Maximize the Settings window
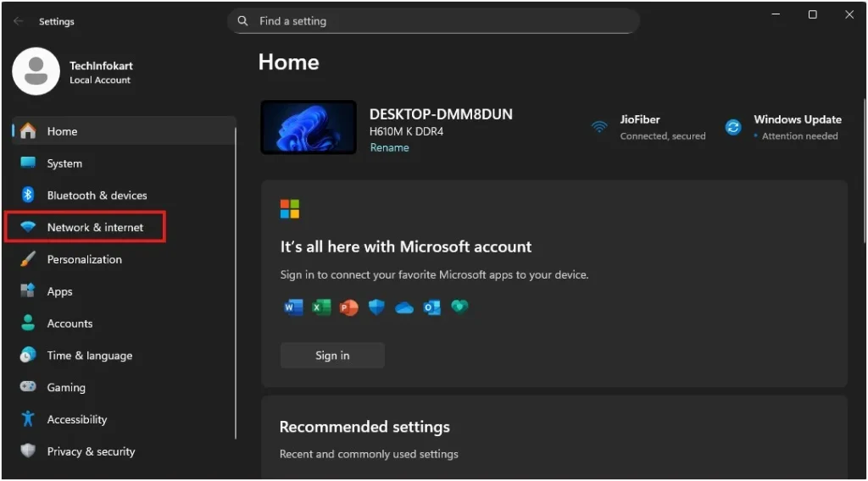Image resolution: width=868 pixels, height=481 pixels. [x=812, y=14]
